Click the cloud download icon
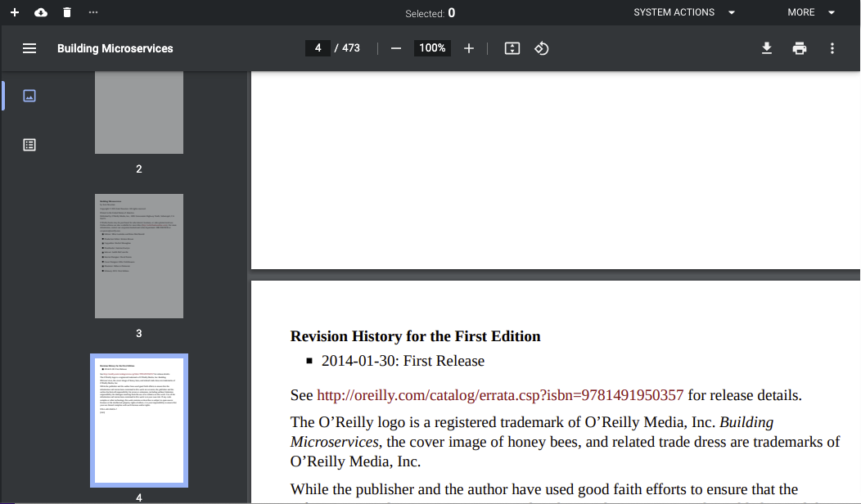The image size is (861, 504). (x=41, y=12)
